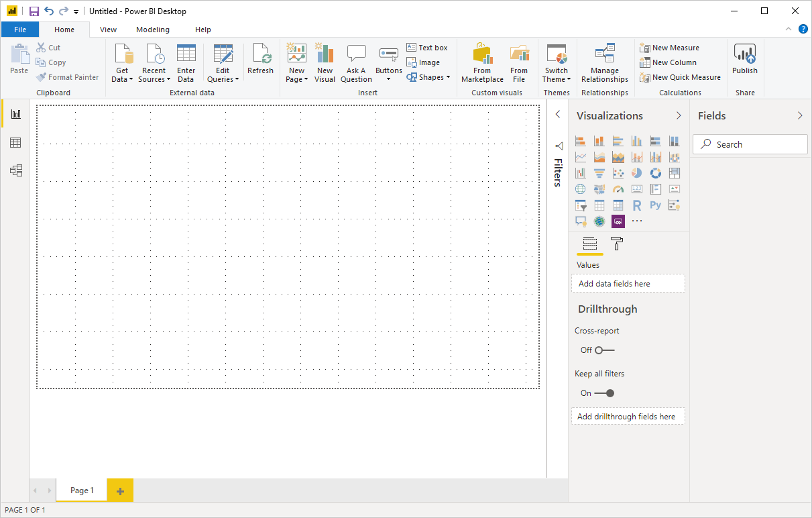
Task: Select the Stacked bar chart visual
Action: pyautogui.click(x=580, y=141)
